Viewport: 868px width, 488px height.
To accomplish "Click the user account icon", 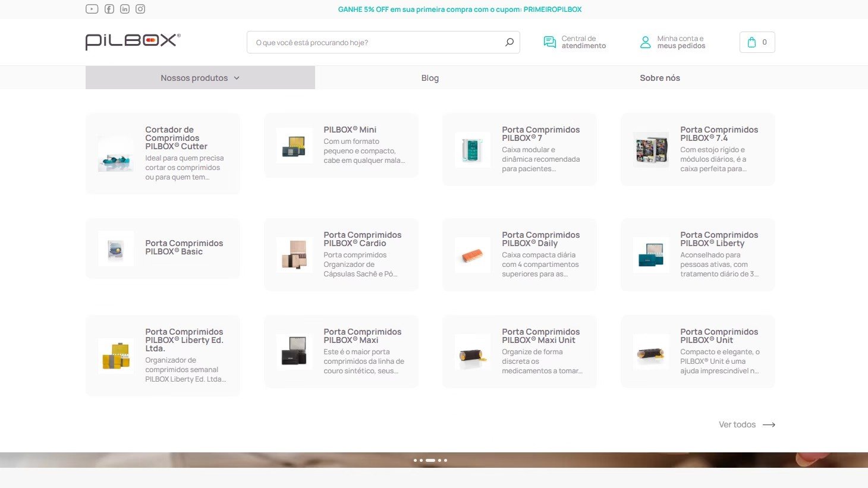I will coord(646,42).
